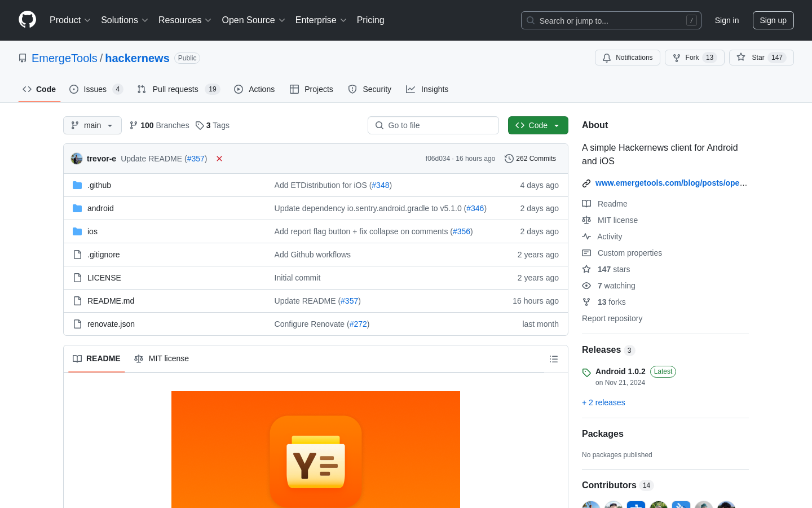Click the repository icon next to EmergeTools
This screenshot has width=812, height=508.
tap(23, 58)
